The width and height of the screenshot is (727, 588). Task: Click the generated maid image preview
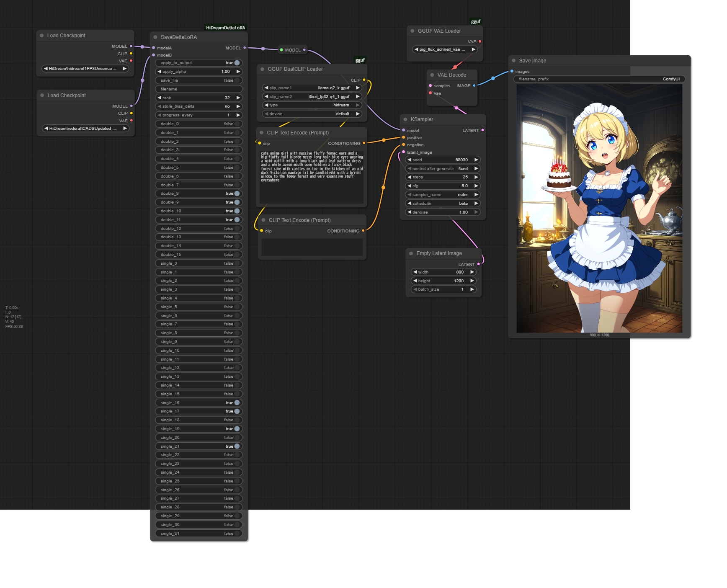click(x=599, y=209)
